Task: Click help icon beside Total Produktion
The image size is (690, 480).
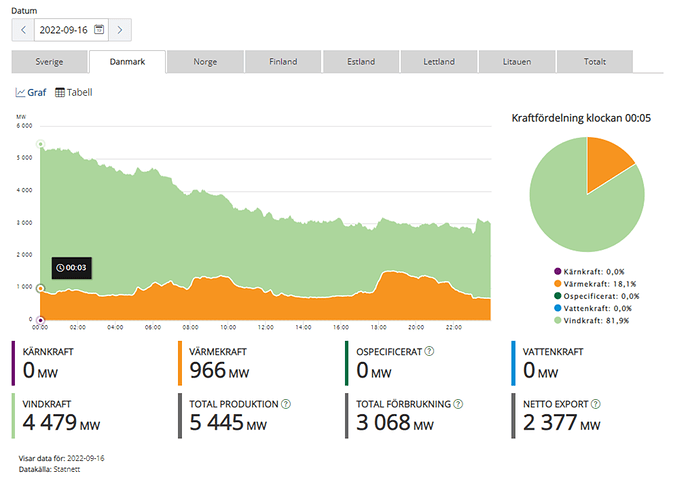Action: (286, 404)
